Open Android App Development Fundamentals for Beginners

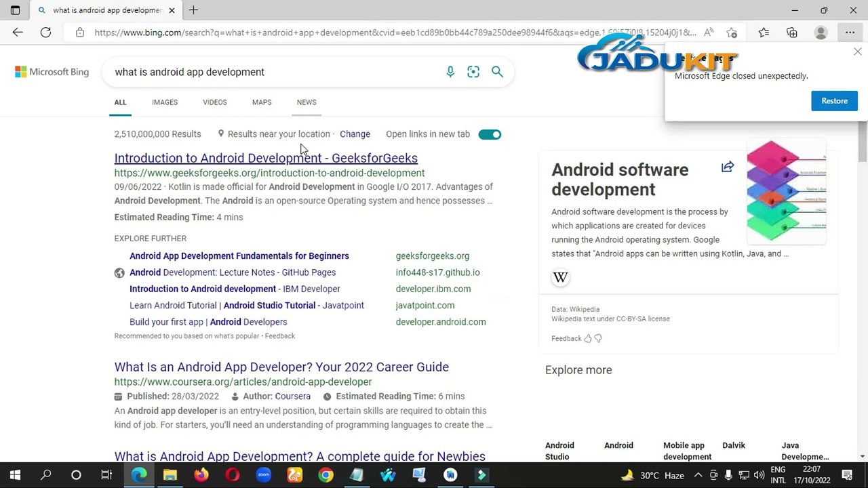click(239, 256)
